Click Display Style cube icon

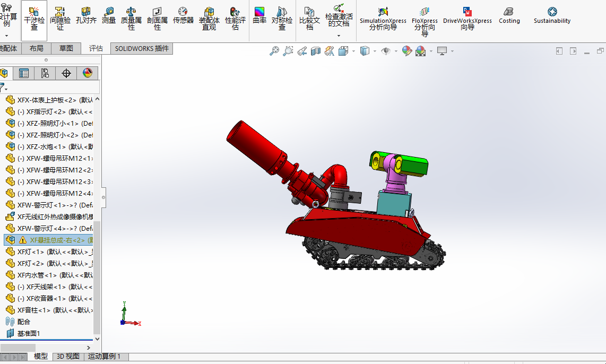[365, 51]
